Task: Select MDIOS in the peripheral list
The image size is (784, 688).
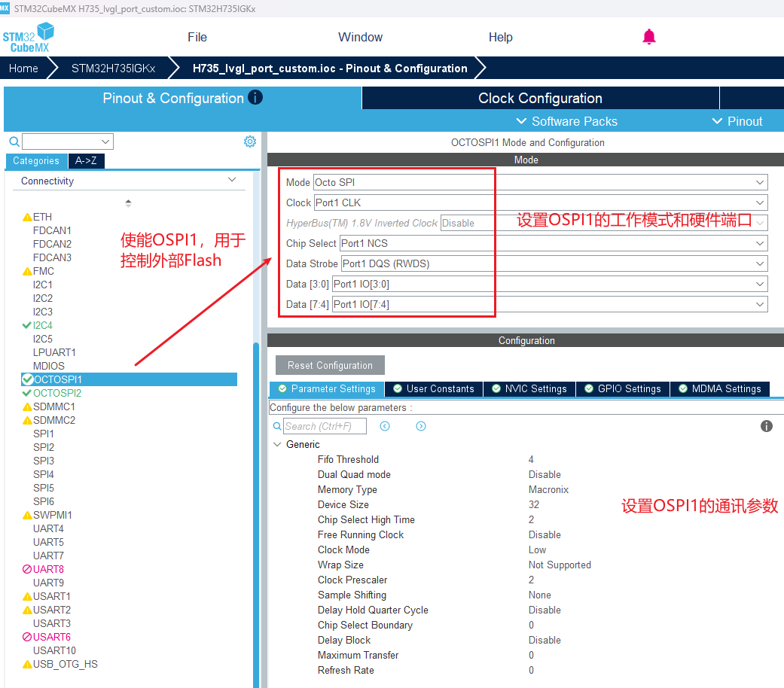Action: pos(48,367)
